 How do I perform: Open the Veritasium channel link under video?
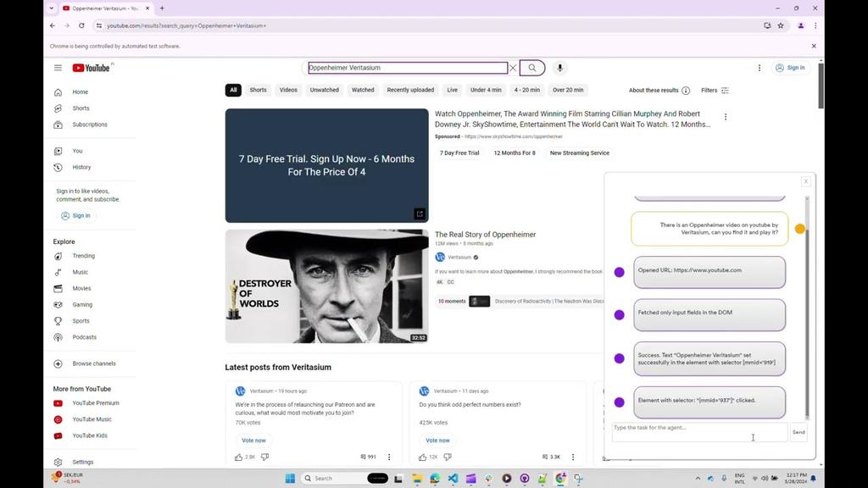[459, 258]
